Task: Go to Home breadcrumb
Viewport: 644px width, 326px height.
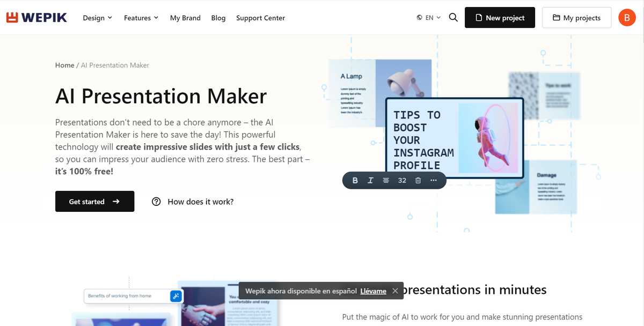Action: 65,65
